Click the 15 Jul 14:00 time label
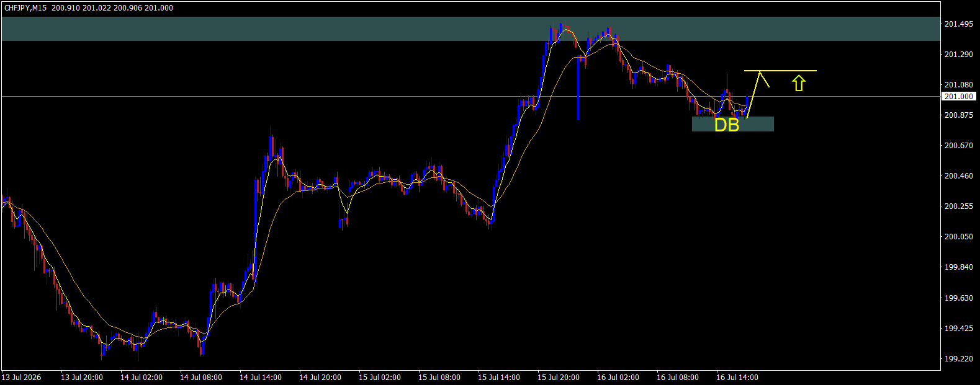The height and width of the screenshot is (385, 980). coord(499,378)
